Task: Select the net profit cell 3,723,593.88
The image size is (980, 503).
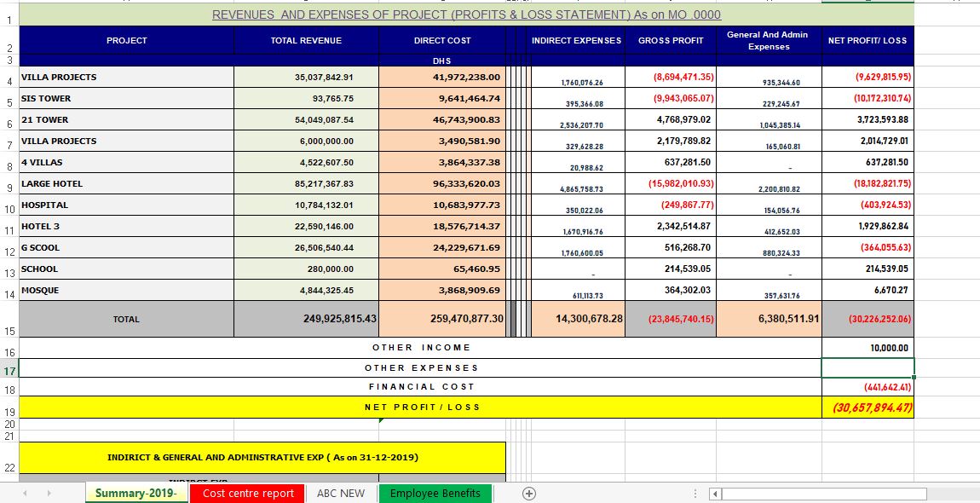Action: [x=868, y=119]
